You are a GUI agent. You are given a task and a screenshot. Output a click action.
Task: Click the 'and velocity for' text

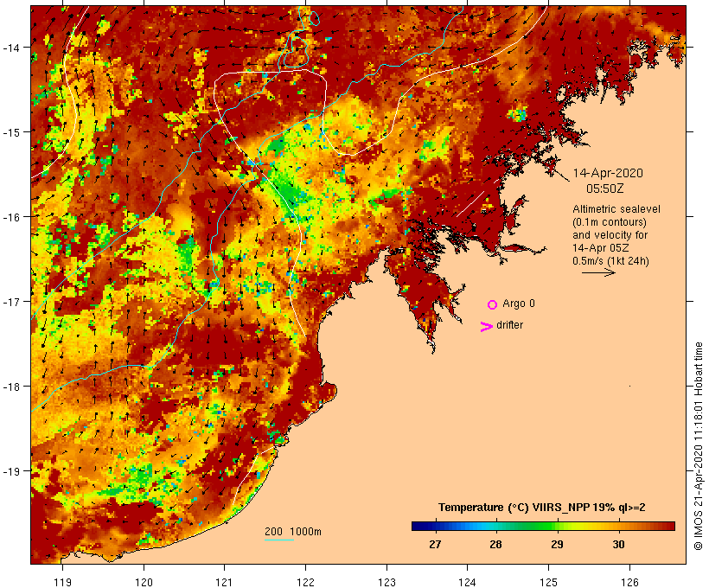(610, 235)
